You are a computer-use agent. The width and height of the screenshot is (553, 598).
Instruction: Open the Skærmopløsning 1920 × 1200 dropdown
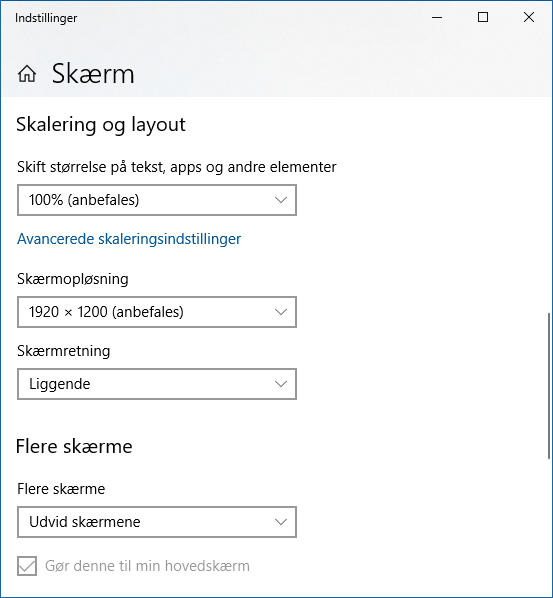pyautogui.click(x=157, y=312)
